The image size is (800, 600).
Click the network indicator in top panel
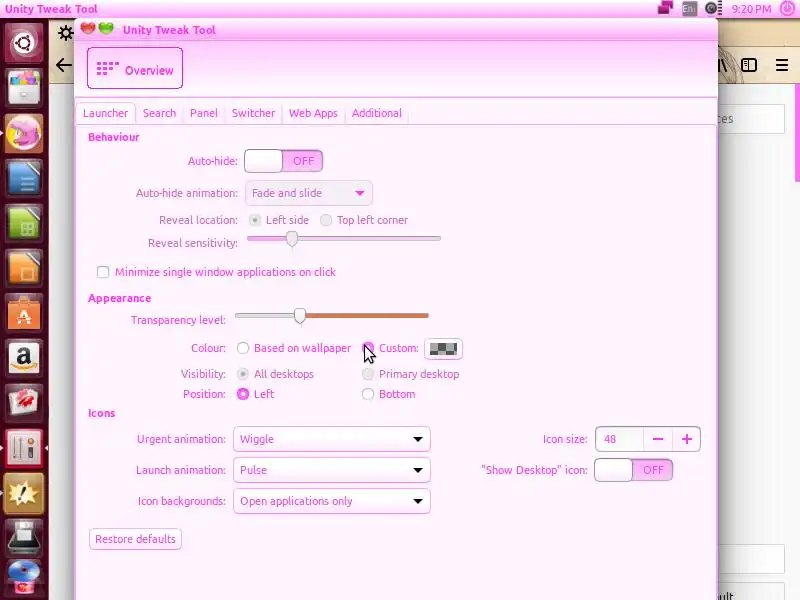click(665, 9)
